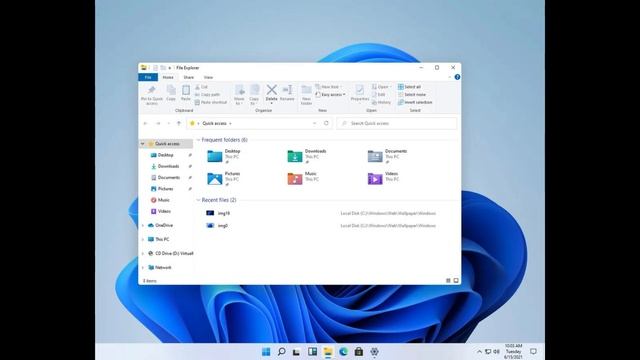Collapse the Frequent folders section
The image size is (640, 360).
198,140
